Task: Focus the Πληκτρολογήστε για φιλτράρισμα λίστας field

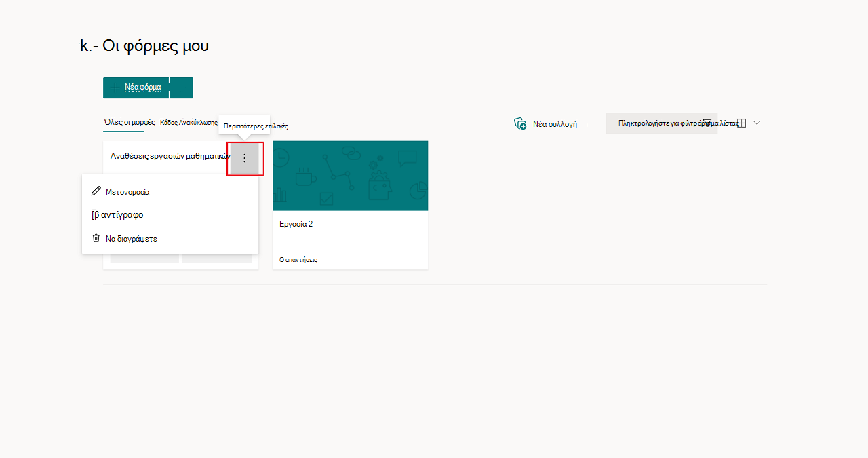Action: pos(662,123)
